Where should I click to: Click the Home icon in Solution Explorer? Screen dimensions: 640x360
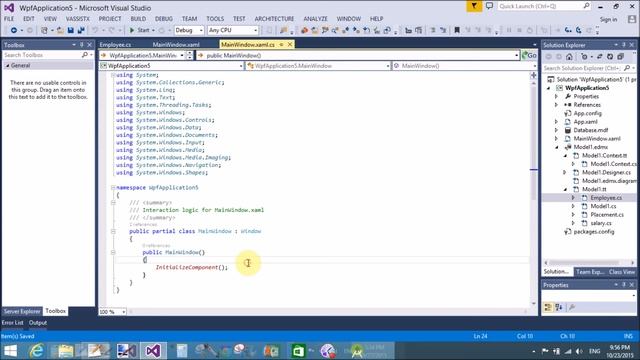pos(569,57)
